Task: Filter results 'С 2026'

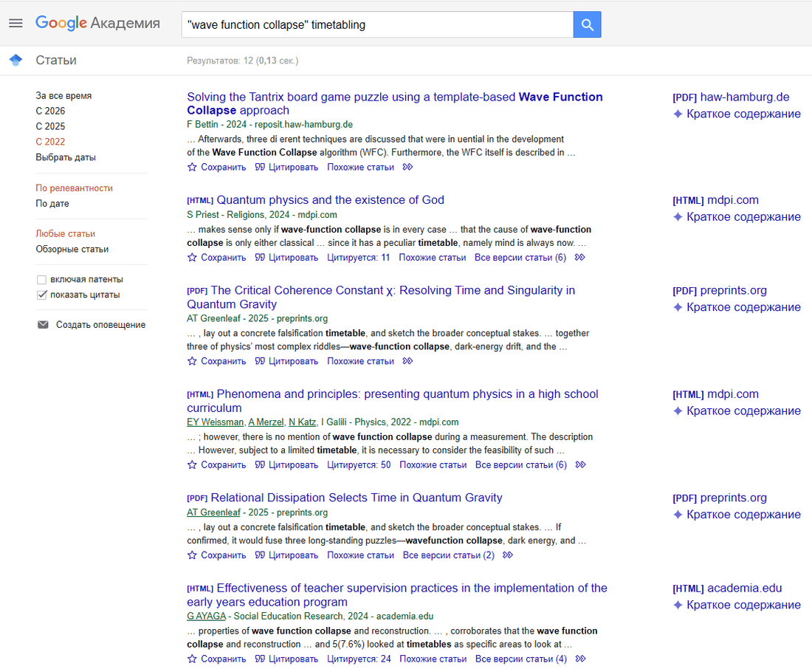Action: click(50, 111)
